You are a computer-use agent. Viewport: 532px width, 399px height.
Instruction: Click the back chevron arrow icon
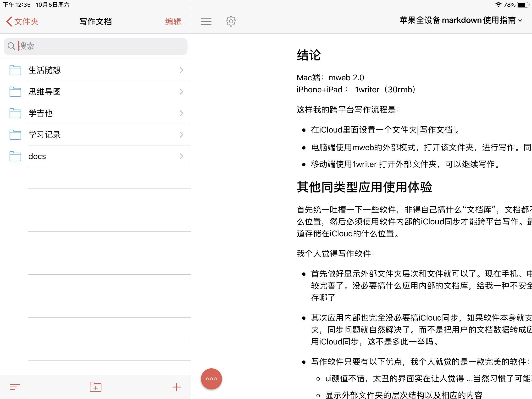pos(9,21)
